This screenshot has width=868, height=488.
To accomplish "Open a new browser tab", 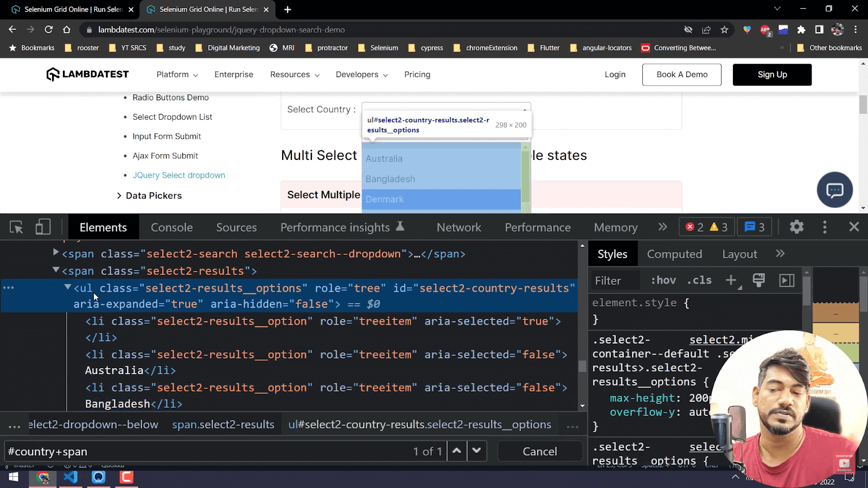I will (x=288, y=9).
